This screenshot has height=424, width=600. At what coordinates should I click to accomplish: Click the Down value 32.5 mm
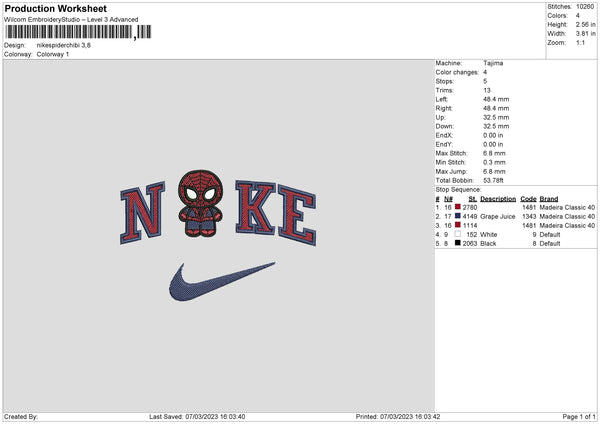click(x=496, y=126)
